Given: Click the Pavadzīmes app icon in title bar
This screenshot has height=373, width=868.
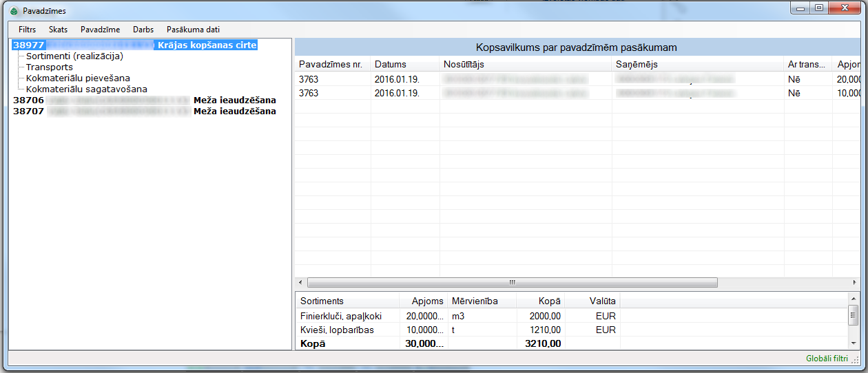Looking at the screenshot, I should 13,11.
